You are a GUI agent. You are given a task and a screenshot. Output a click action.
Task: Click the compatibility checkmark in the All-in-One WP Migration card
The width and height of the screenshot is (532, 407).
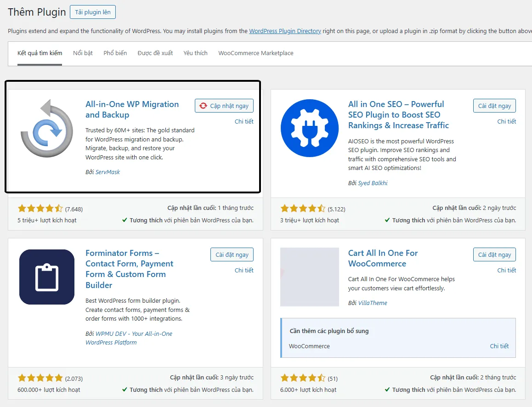pos(125,220)
